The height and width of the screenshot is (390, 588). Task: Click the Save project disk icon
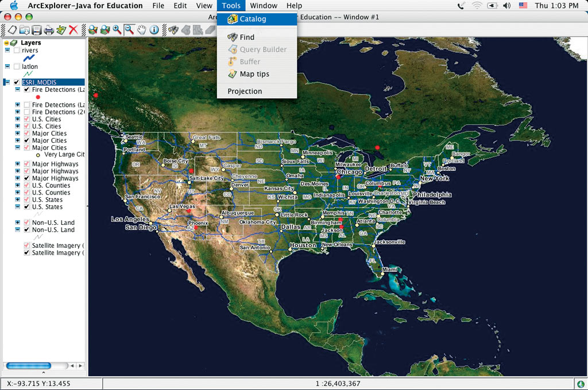point(36,30)
